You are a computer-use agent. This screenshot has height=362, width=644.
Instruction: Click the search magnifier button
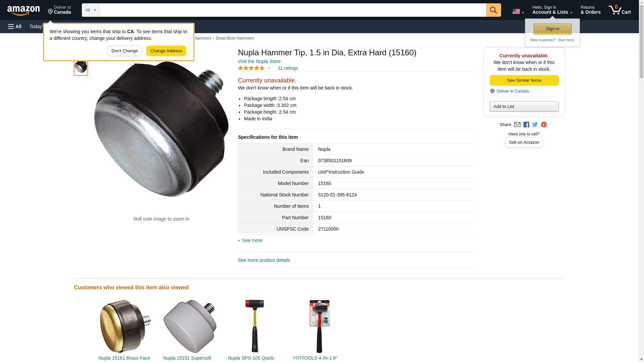(x=493, y=10)
